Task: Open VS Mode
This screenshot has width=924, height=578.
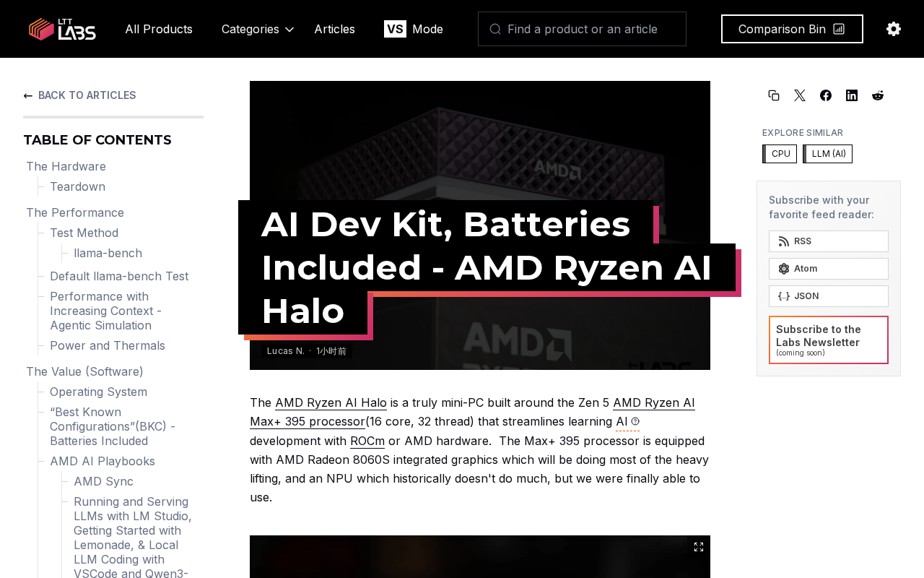Action: (x=414, y=29)
